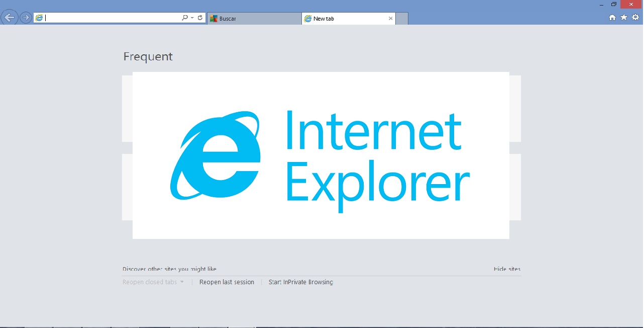Click Reopen last session
The image size is (644, 328).
click(x=227, y=282)
